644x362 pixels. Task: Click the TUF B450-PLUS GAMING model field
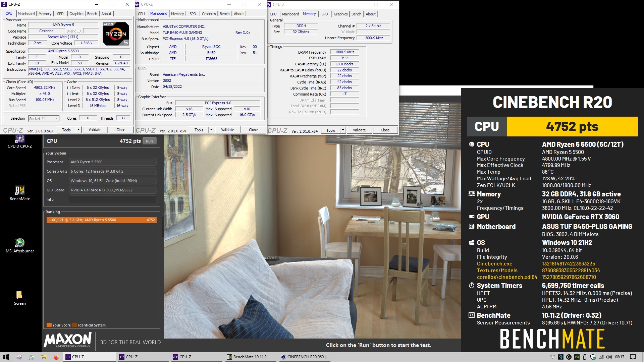(193, 33)
